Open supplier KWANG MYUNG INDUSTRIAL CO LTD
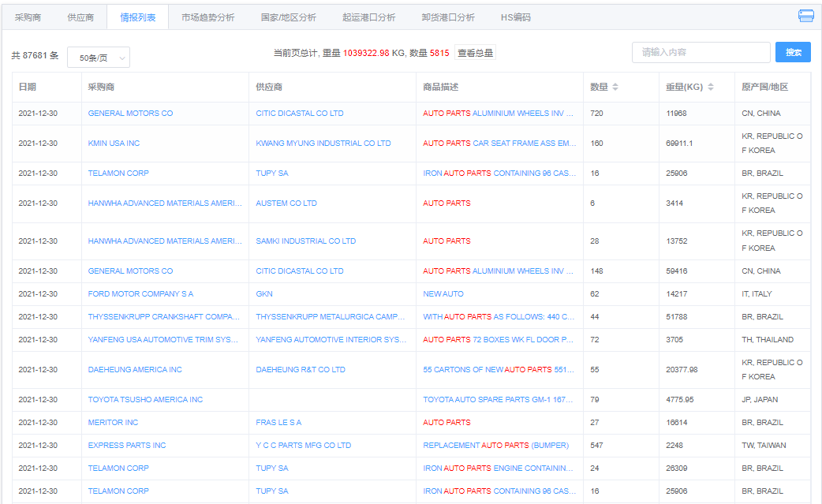 tap(323, 143)
